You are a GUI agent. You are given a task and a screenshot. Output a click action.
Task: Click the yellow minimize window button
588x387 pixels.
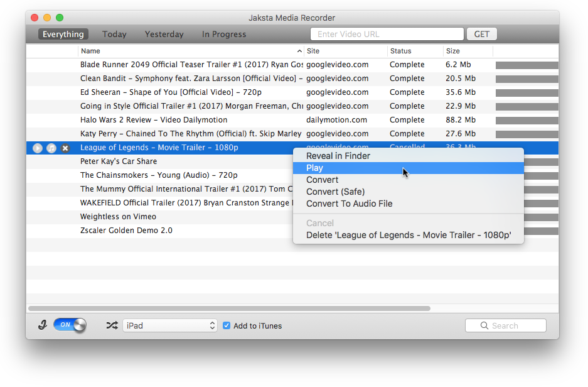point(47,18)
